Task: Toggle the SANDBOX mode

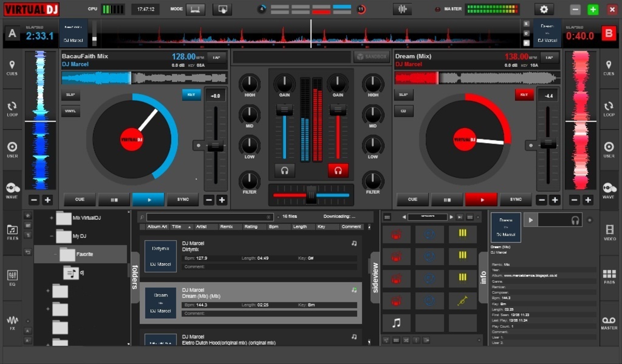Action: [x=372, y=57]
